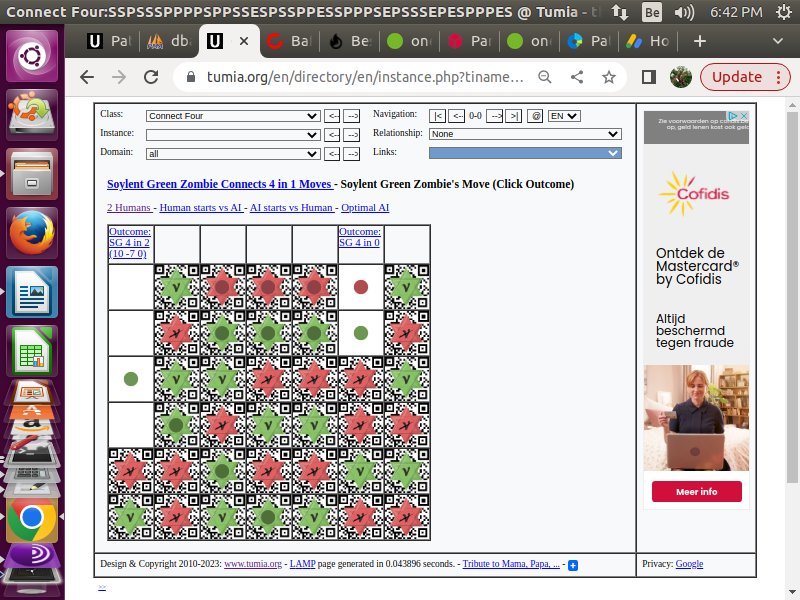Reload the page with the refresh icon
800x600 pixels.
point(151,77)
